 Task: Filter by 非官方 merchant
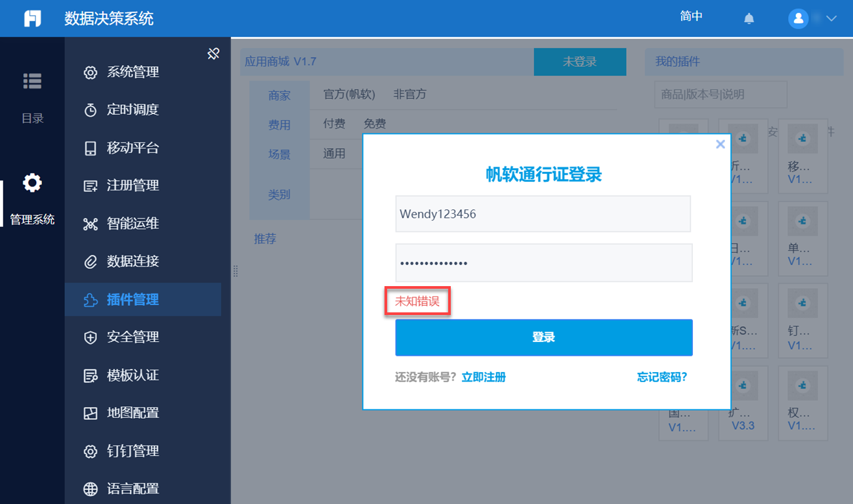point(410,94)
